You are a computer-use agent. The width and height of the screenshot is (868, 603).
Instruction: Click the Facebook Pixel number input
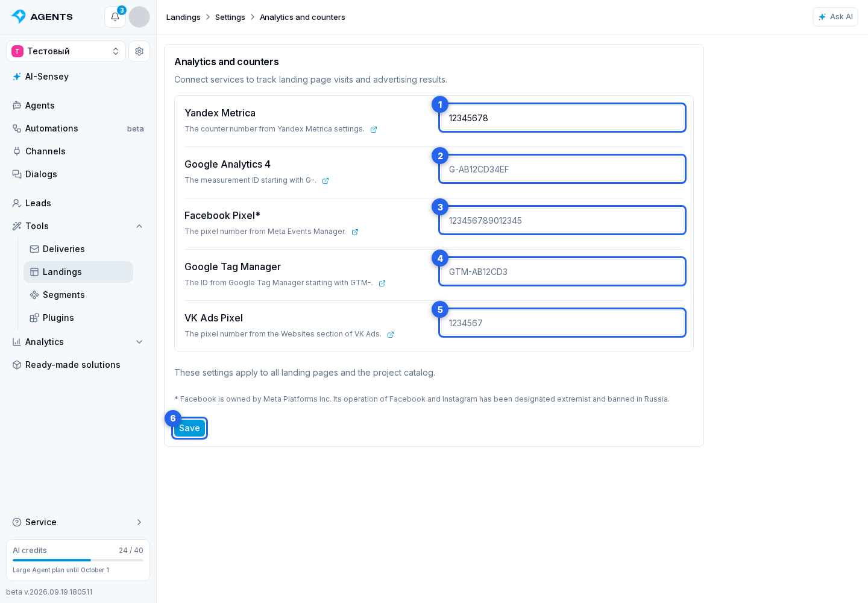pyautogui.click(x=562, y=220)
